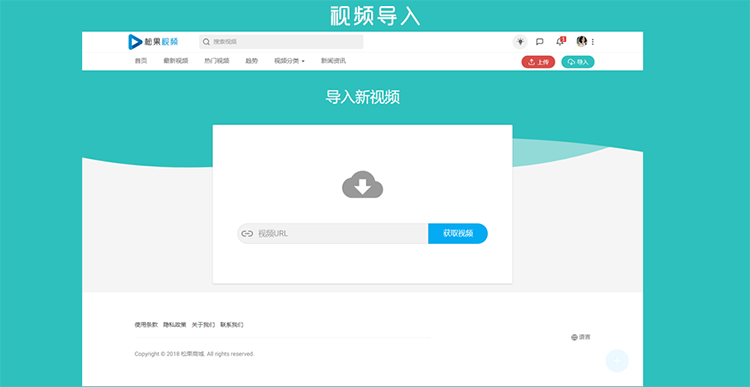Click the 导入新视频 heading text
The height and width of the screenshot is (387, 750).
tap(363, 97)
